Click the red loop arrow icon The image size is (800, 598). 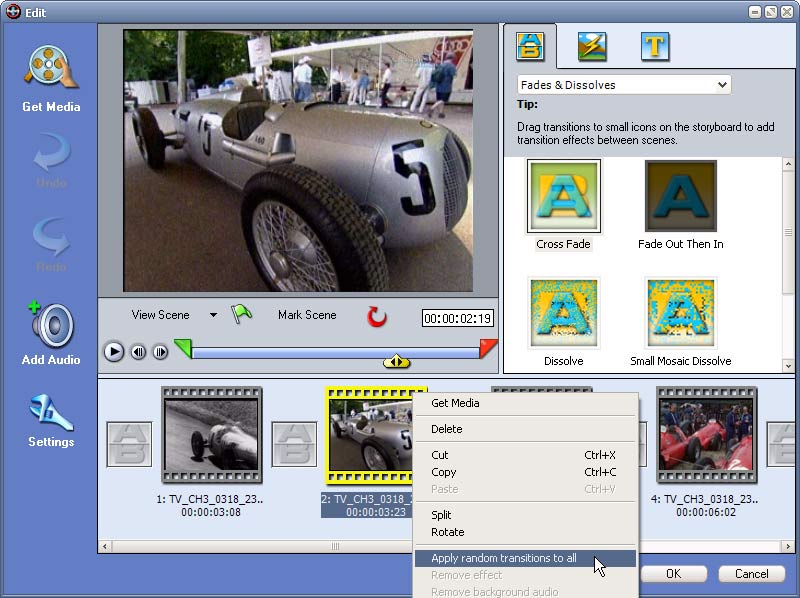tap(377, 317)
